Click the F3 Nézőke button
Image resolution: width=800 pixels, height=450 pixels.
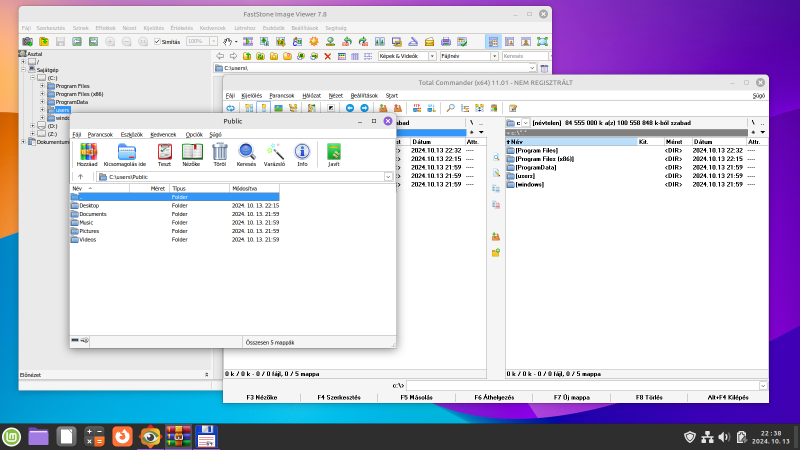[262, 397]
